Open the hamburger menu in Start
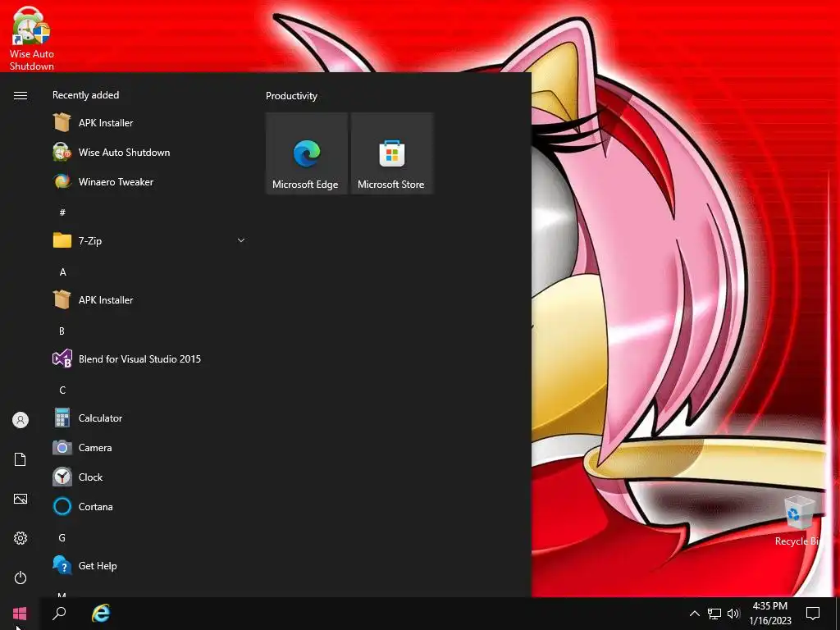The height and width of the screenshot is (630, 840). click(21, 95)
